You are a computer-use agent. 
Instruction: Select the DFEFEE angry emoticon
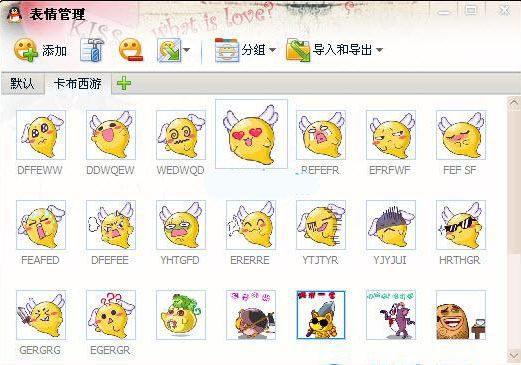(111, 225)
